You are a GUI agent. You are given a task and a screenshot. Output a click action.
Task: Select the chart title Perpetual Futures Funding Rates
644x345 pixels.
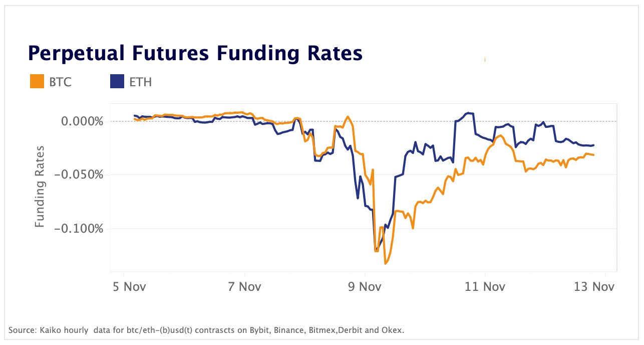[195, 53]
